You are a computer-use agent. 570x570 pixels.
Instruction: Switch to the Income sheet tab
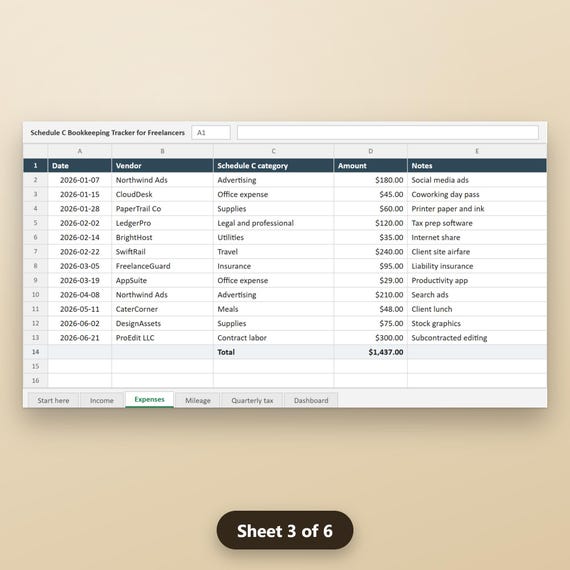(x=102, y=400)
